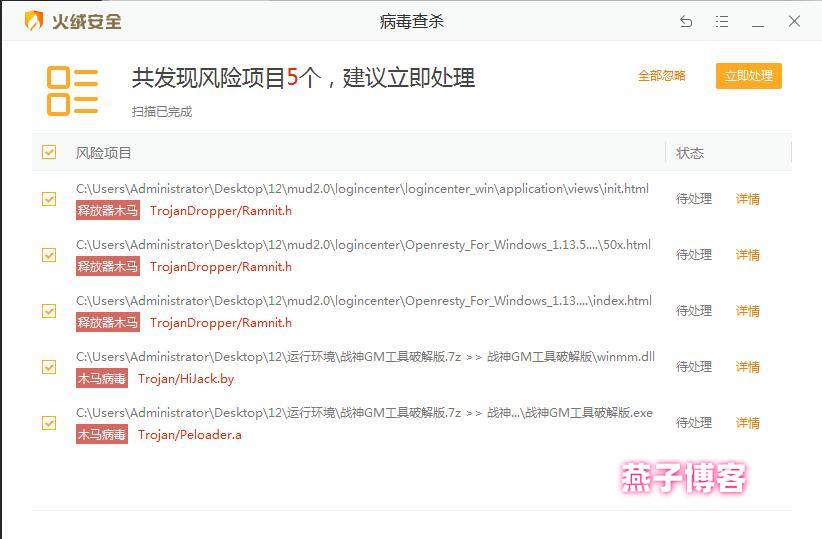Viewport: 822px width, 539px height.
Task: Uncheck the 50x.html risk item checkbox
Action: pos(49,255)
